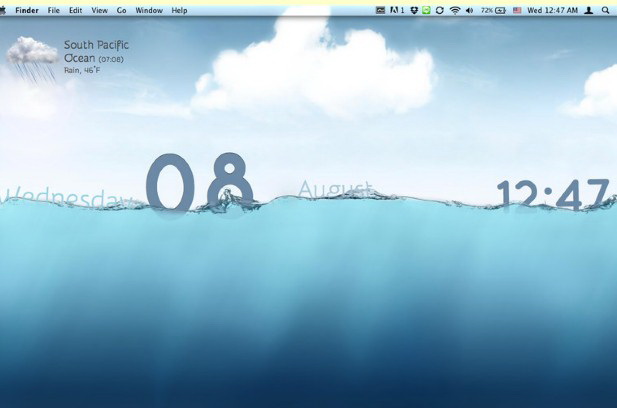This screenshot has width=617, height=408.
Task: Open the US flag input source menu
Action: (x=517, y=9)
